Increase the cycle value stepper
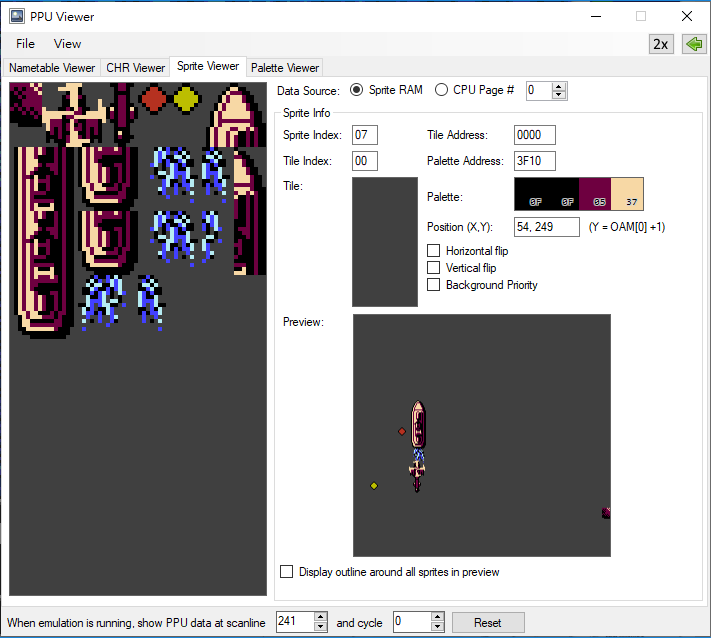 pos(437,617)
